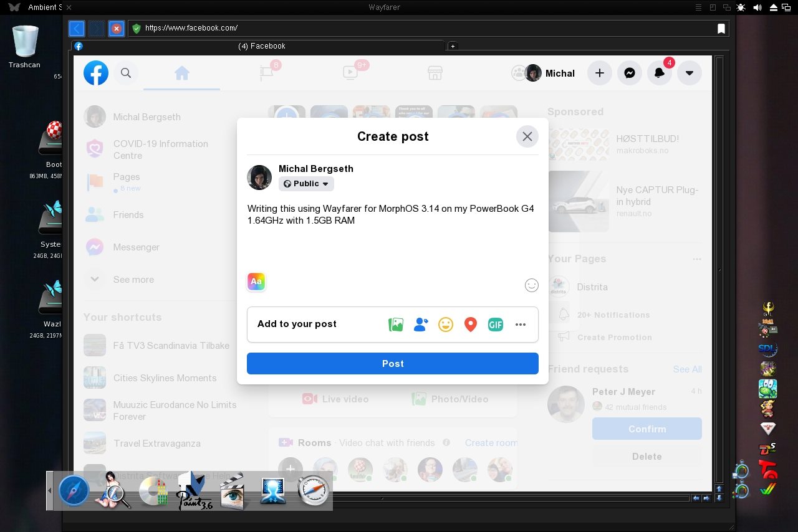This screenshot has height=532, width=798.
Task: Click the bug icon in top bar
Action: tap(741, 7)
